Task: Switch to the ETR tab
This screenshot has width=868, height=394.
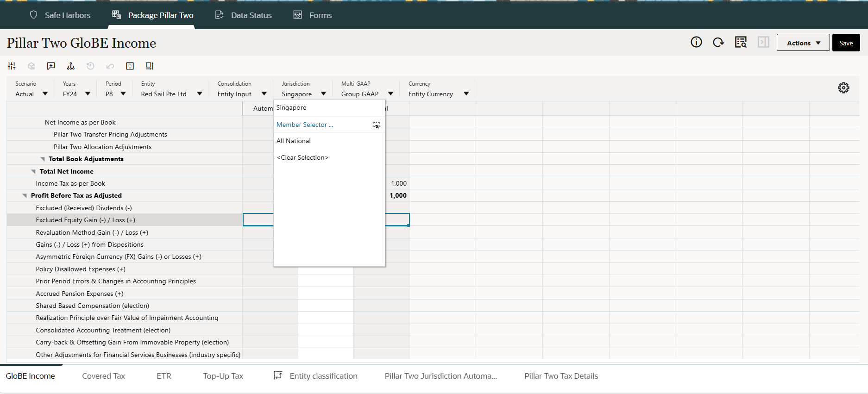Action: (164, 376)
